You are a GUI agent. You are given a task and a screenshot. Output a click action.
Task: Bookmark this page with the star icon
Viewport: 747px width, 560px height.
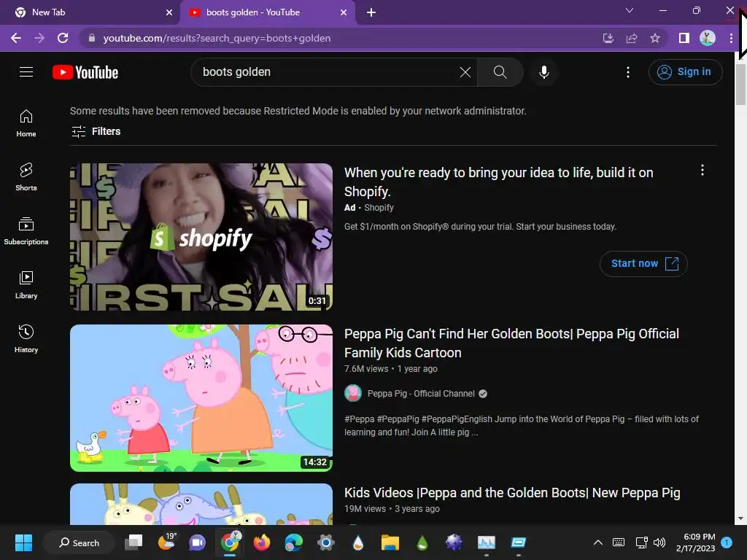click(x=655, y=38)
